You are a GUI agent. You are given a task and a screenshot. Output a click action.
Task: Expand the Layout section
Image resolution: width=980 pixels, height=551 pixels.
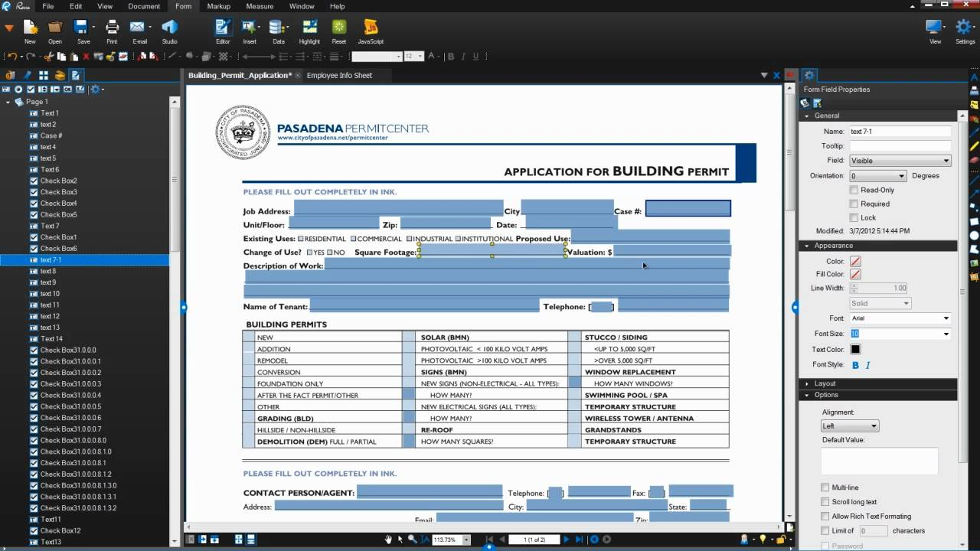click(806, 383)
